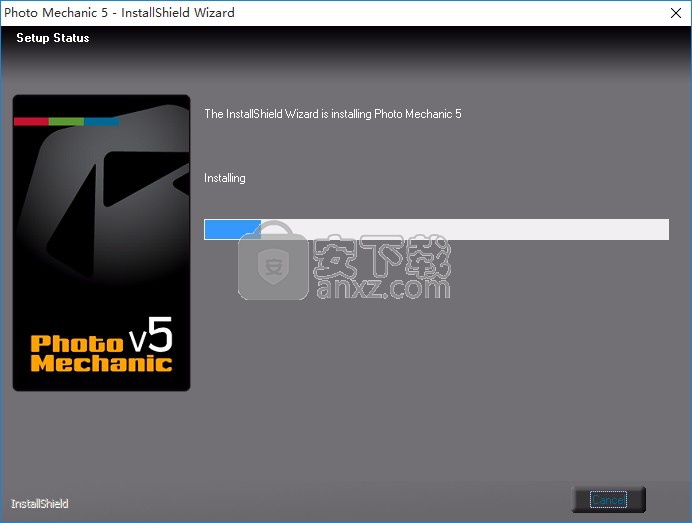Click the InstallShield label at bottom

tap(39, 504)
